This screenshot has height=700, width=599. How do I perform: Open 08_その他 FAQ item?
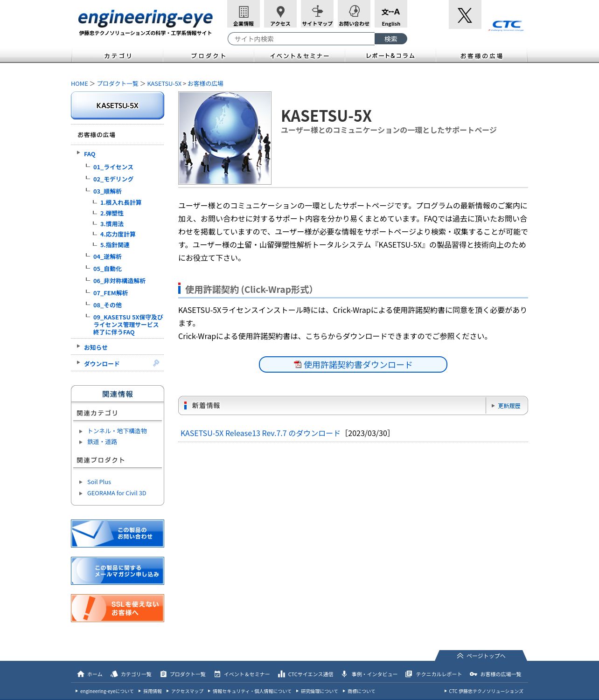pyautogui.click(x=107, y=305)
